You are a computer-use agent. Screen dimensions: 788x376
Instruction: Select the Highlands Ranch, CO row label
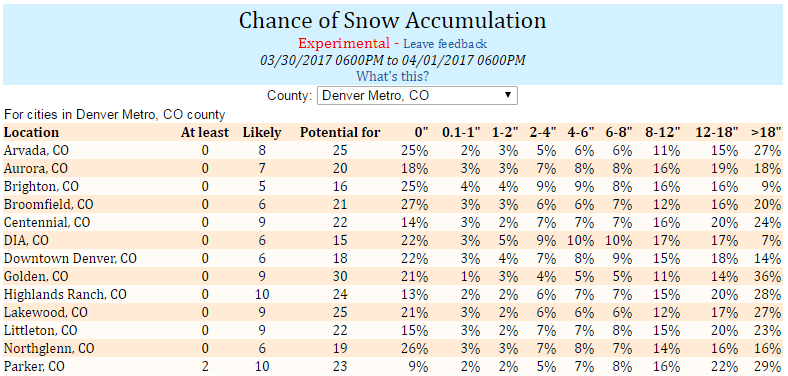pos(65,295)
